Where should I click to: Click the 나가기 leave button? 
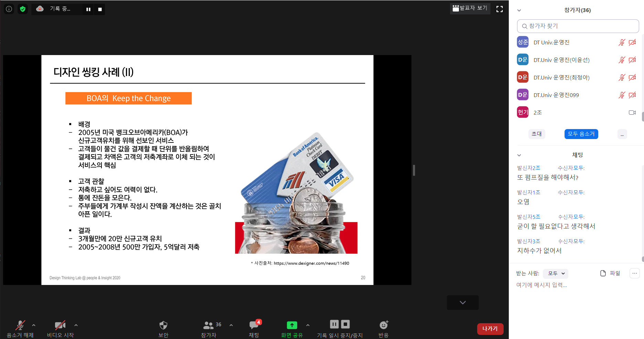click(490, 329)
